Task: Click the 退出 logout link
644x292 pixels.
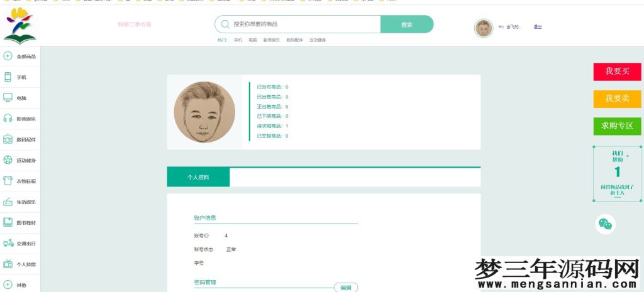Action: 538,27
